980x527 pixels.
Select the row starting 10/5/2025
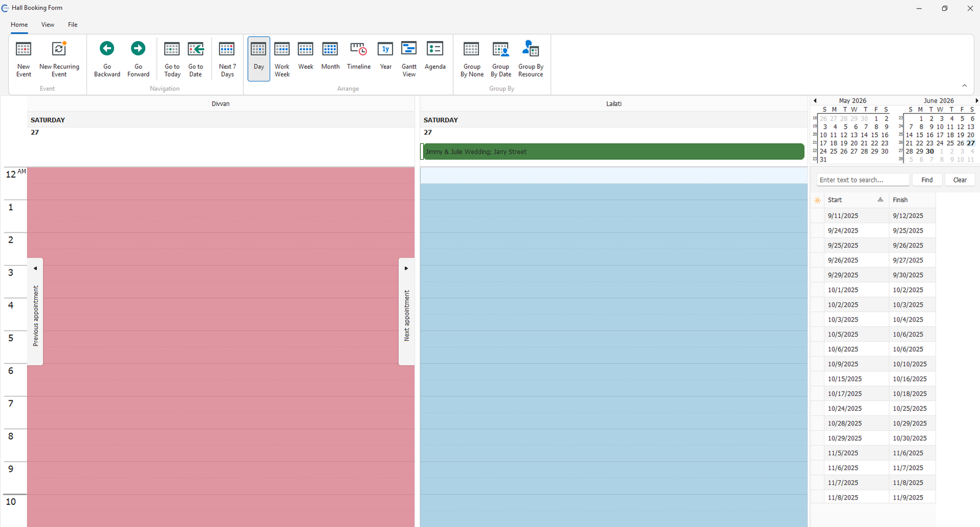click(x=873, y=334)
